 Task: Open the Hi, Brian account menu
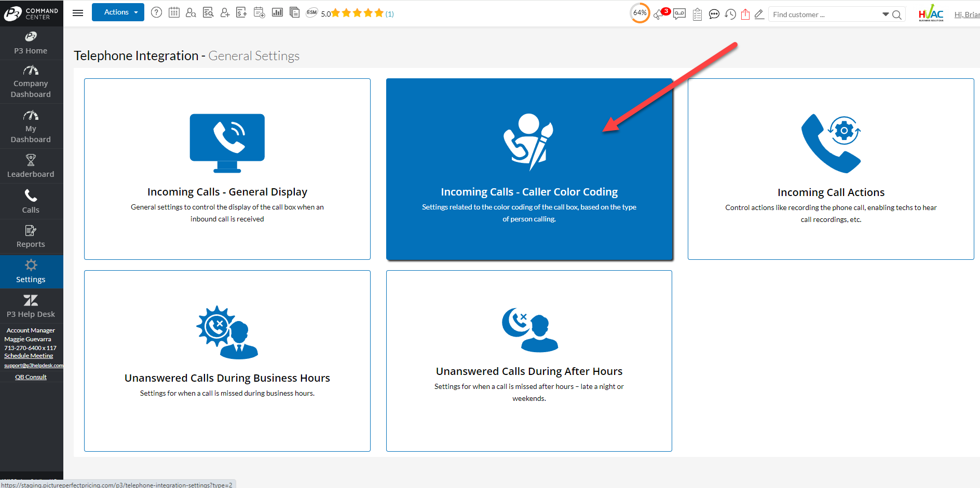pyautogui.click(x=967, y=14)
